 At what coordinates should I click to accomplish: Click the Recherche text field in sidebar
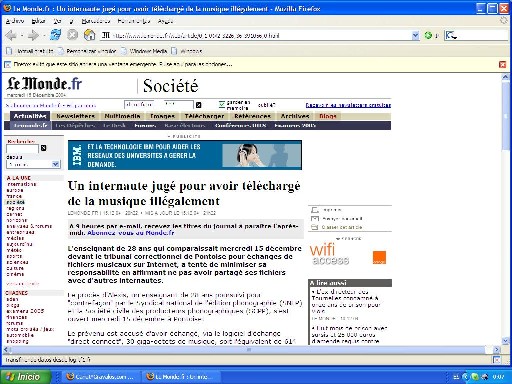[x=23, y=148]
